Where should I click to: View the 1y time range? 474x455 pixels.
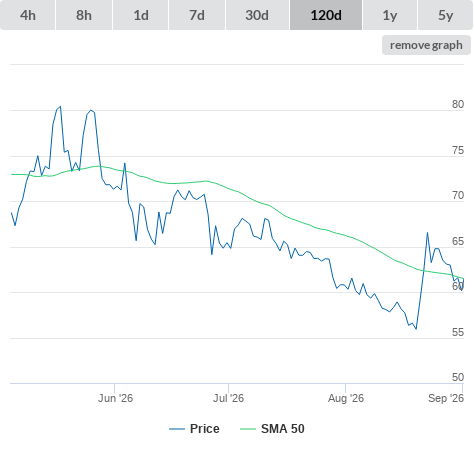[x=390, y=15]
